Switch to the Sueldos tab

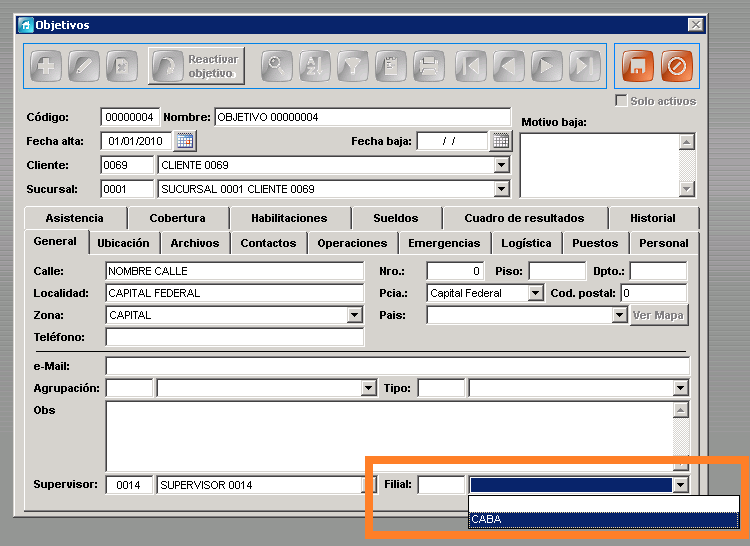tap(396, 218)
